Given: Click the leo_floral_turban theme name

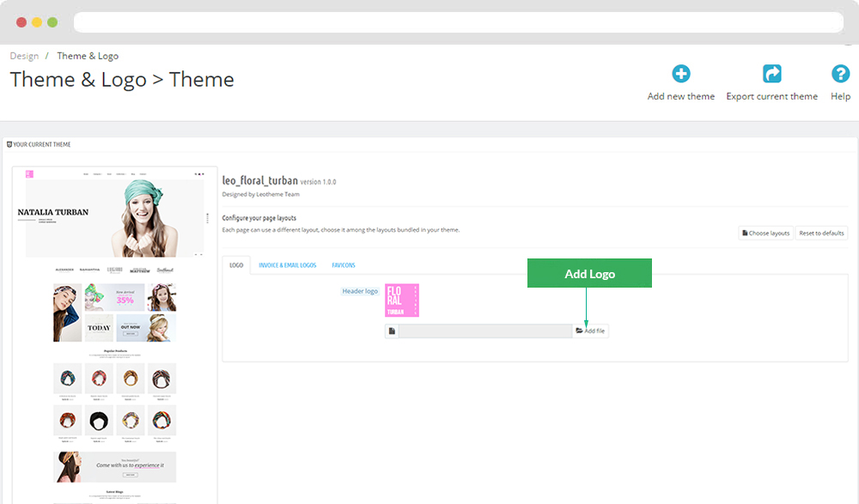Looking at the screenshot, I should pos(259,181).
